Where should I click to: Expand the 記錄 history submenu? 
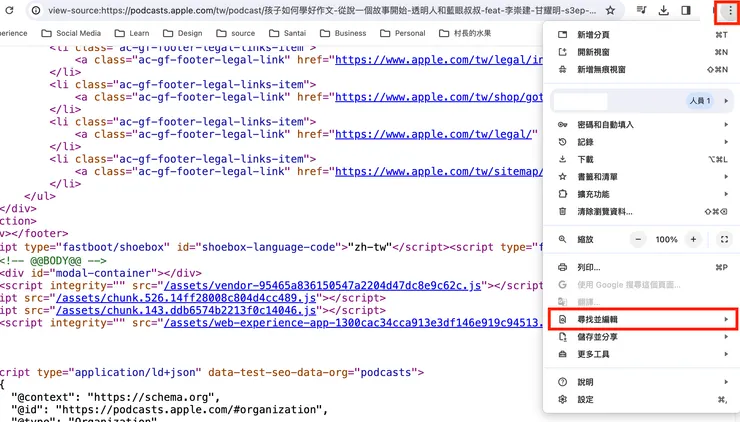point(642,142)
